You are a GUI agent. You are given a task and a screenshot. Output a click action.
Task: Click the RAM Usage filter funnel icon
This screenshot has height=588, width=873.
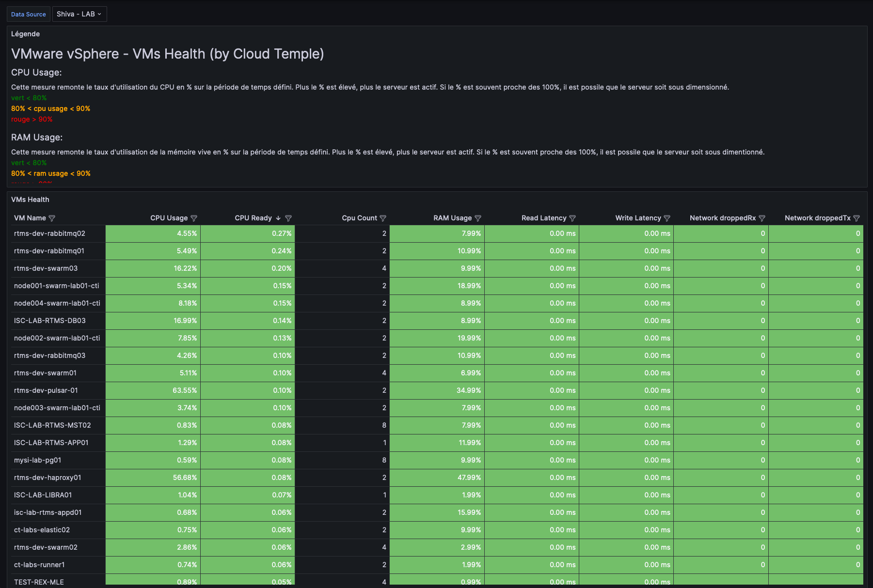(478, 218)
